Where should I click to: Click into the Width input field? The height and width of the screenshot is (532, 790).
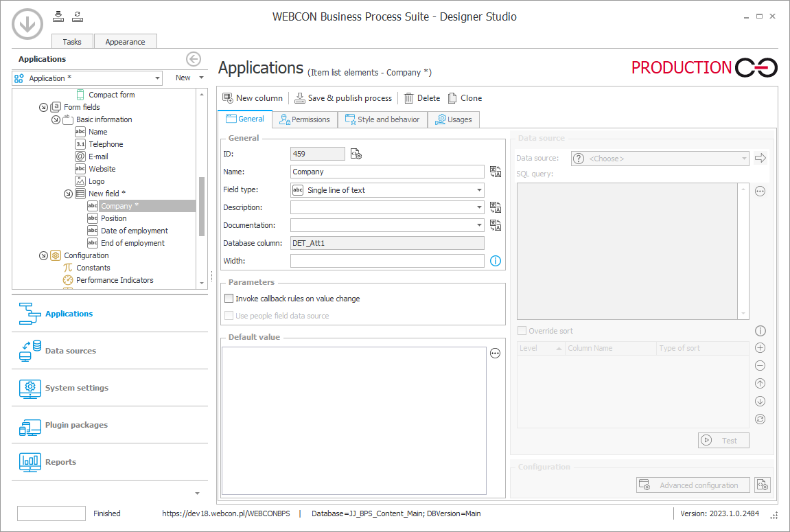(387, 261)
